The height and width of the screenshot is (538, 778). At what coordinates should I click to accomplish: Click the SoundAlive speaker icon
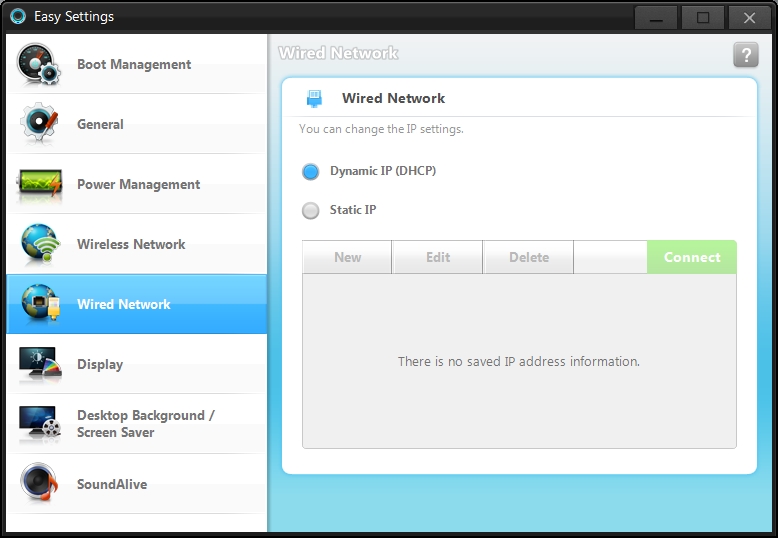point(40,484)
